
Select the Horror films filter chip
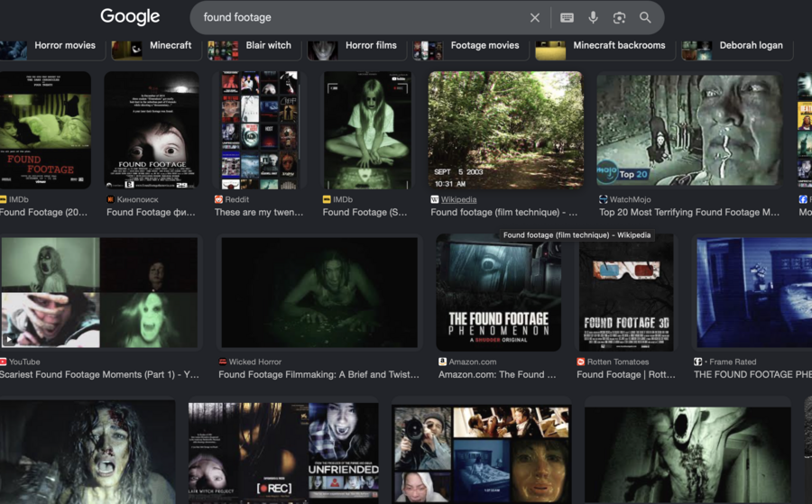[x=355, y=50]
